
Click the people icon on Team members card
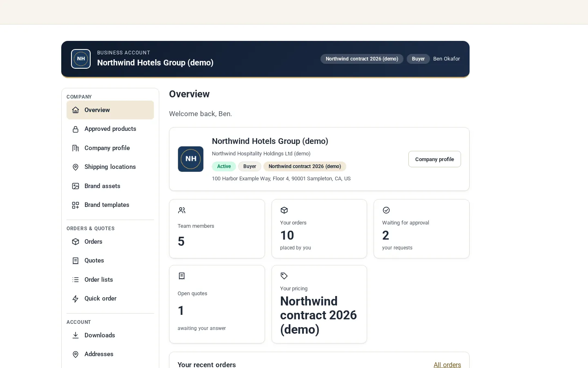click(x=182, y=210)
